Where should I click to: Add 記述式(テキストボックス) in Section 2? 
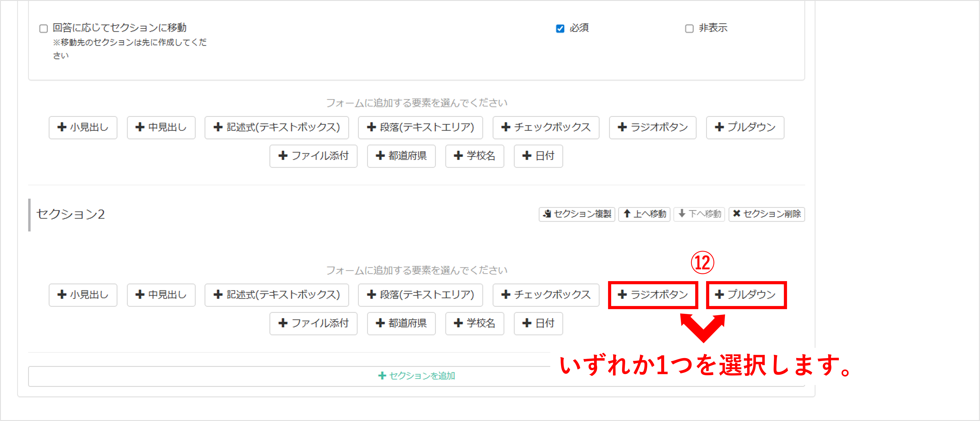point(277,295)
